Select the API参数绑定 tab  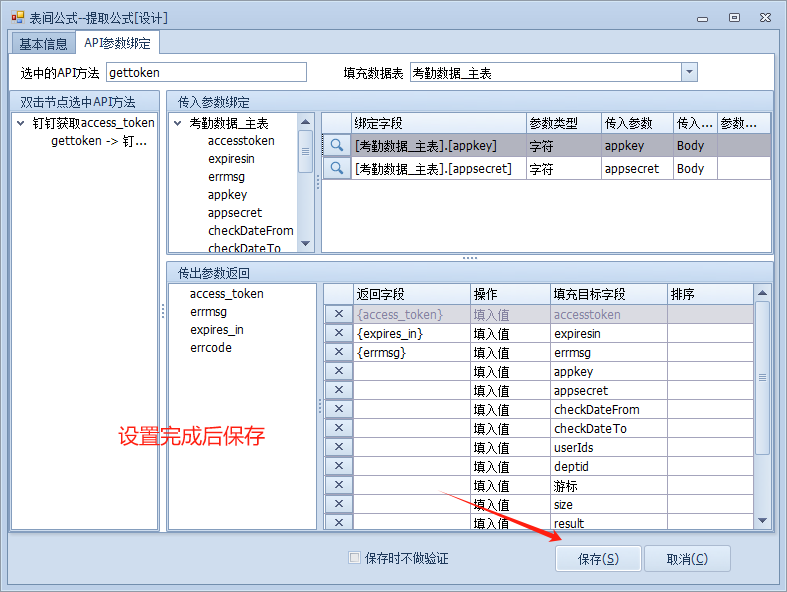(117, 43)
